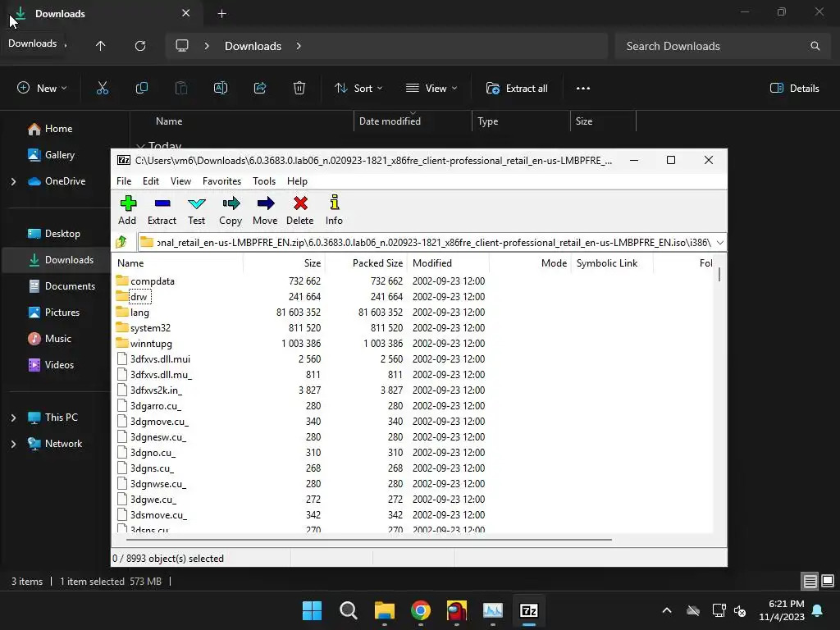Click the Copy icon in Explorer toolbar
Screen dimensions: 840x630
142,89
